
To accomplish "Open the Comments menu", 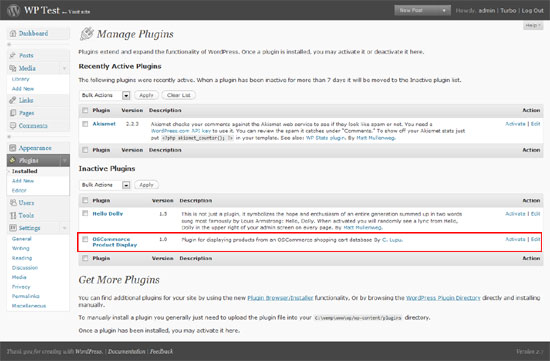I will [x=33, y=126].
